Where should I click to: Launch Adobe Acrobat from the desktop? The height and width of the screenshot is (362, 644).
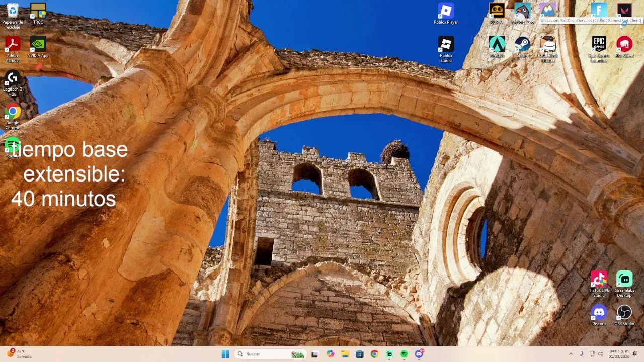[13, 50]
